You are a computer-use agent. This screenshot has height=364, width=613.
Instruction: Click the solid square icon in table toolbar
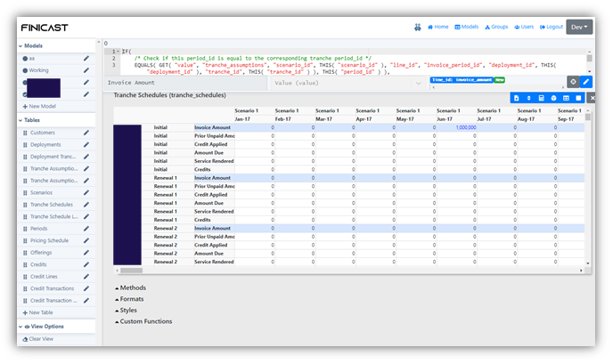tap(578, 98)
